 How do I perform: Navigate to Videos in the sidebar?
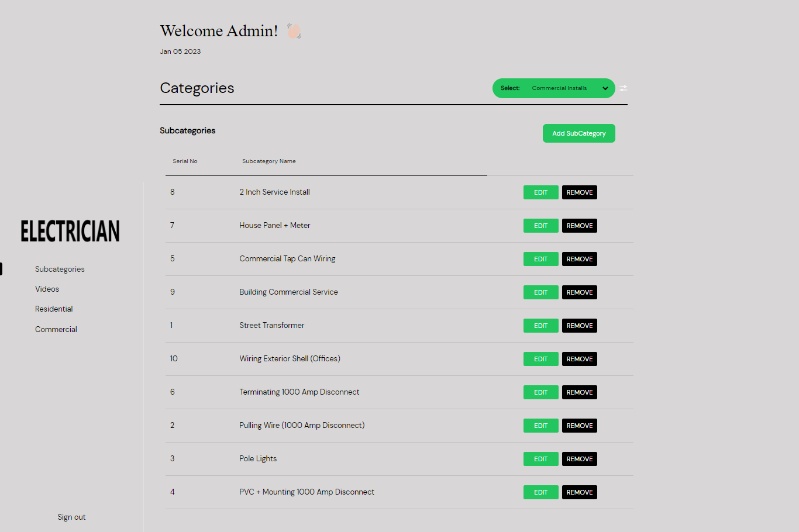coord(47,288)
